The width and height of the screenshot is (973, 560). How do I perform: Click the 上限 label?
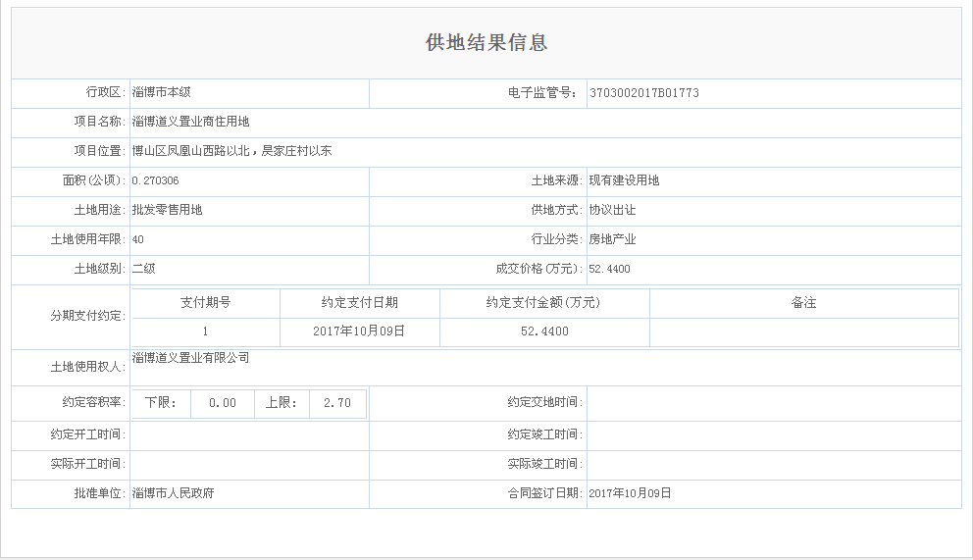tap(281, 403)
